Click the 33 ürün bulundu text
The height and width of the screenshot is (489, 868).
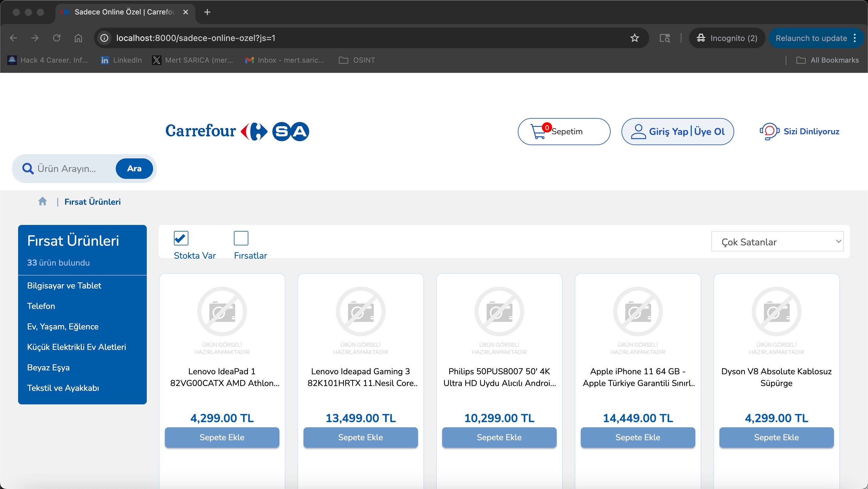(x=58, y=263)
